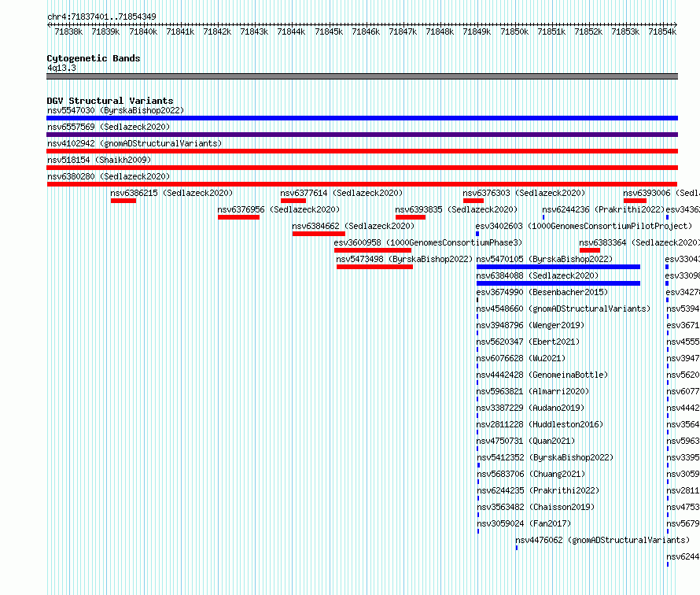Click esv3600958 (1000GenomesConsortiumPhase3) label
The image size is (700, 595).
[x=428, y=242]
